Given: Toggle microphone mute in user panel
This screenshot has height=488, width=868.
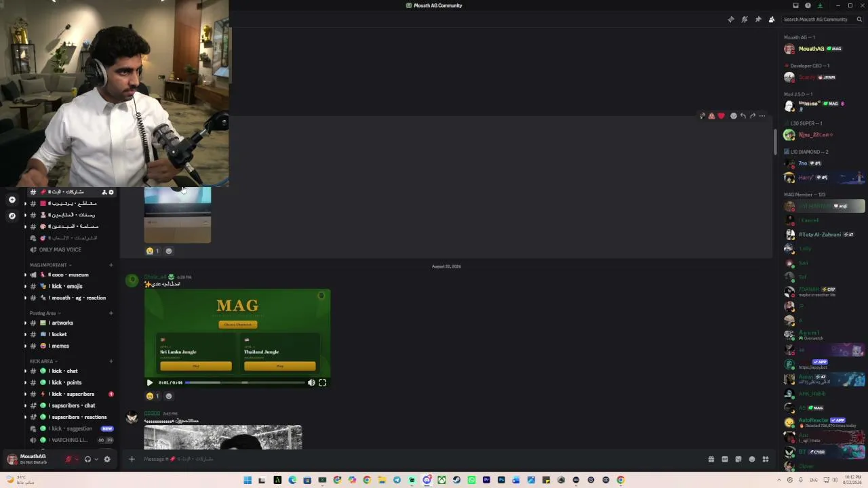Looking at the screenshot, I should (68, 459).
